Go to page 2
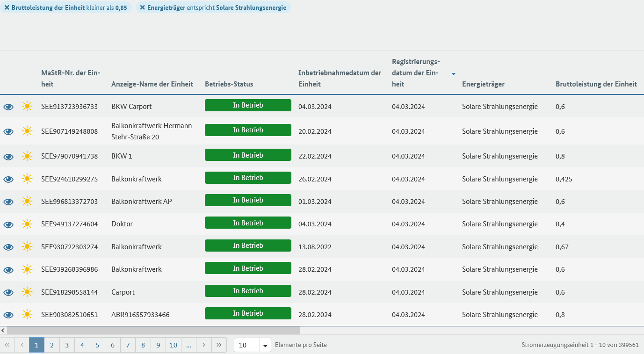 pos(52,345)
